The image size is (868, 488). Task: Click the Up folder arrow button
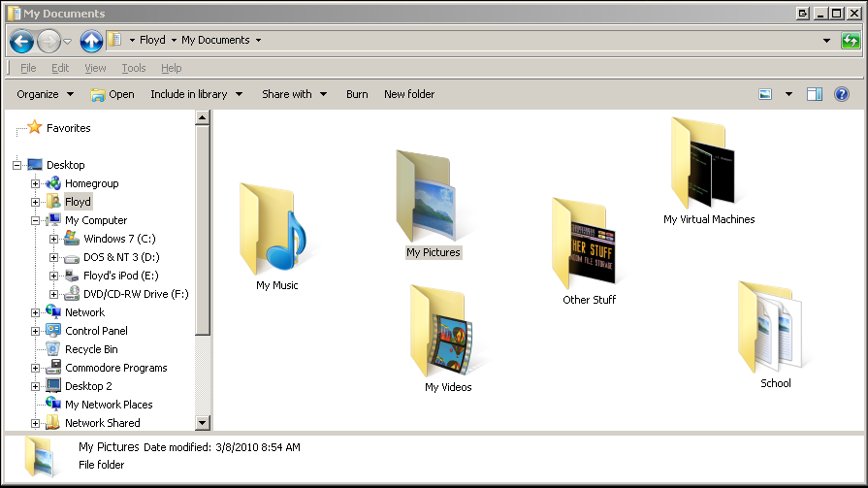click(91, 41)
